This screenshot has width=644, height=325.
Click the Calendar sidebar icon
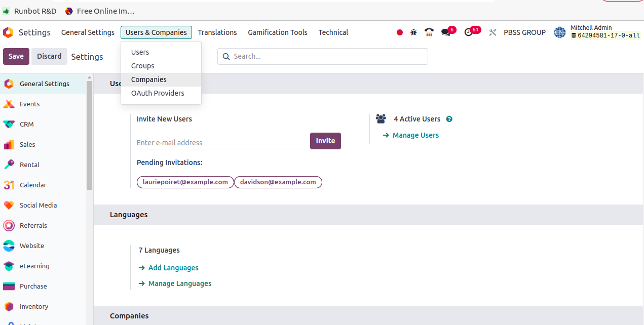click(x=9, y=185)
